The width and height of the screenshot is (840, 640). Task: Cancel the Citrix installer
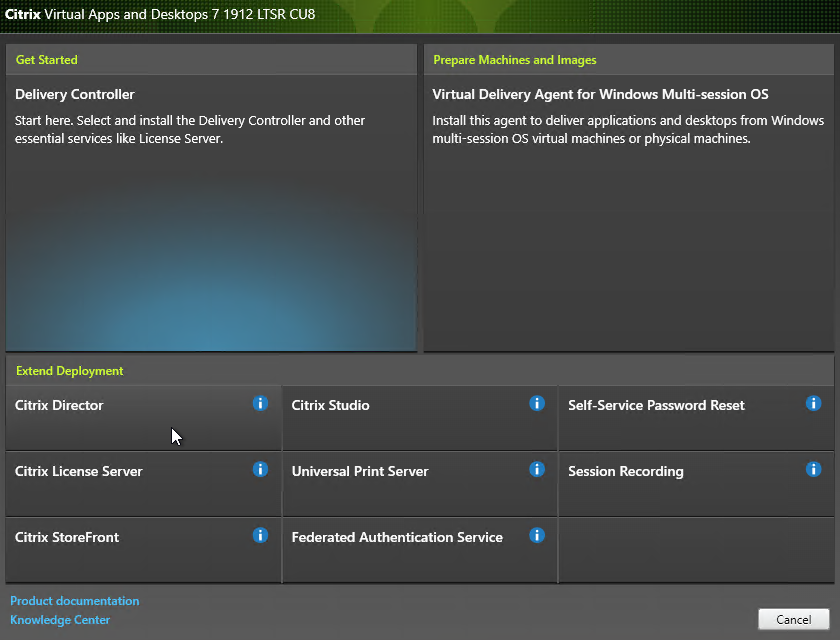[793, 619]
